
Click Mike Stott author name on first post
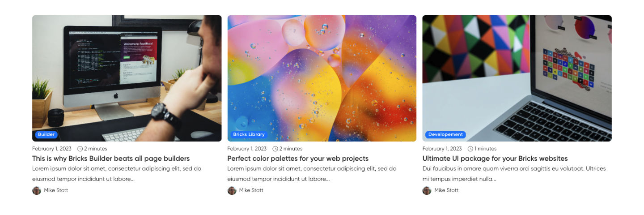pyautogui.click(x=56, y=190)
